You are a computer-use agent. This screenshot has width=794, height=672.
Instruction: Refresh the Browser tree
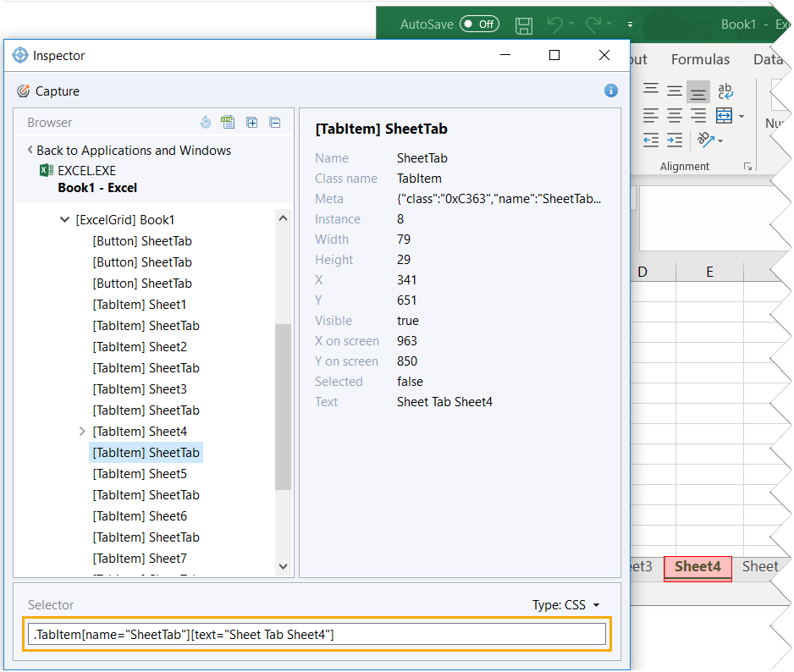point(206,122)
